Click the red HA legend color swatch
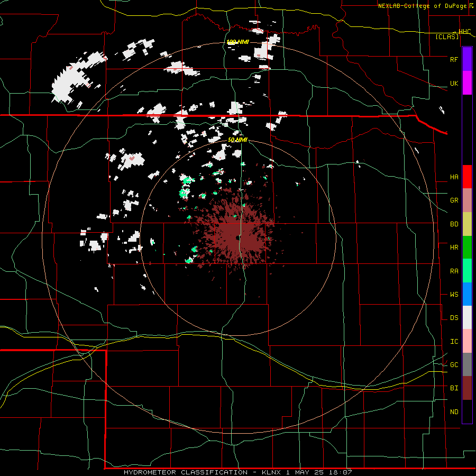 click(x=467, y=177)
